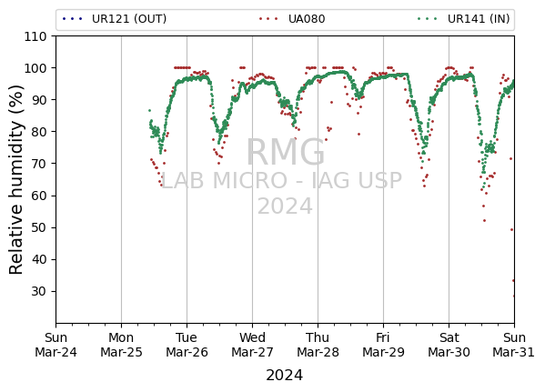Click the 2024 x-axis title
The image size is (545, 392).
tap(284, 376)
